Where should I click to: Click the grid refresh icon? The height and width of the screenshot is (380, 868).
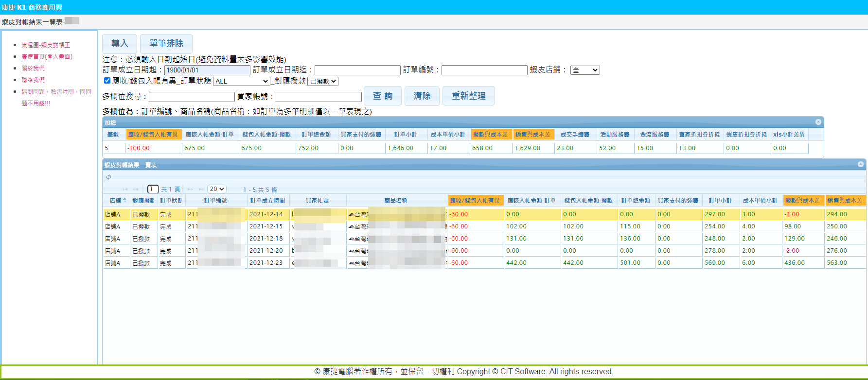[x=108, y=177]
